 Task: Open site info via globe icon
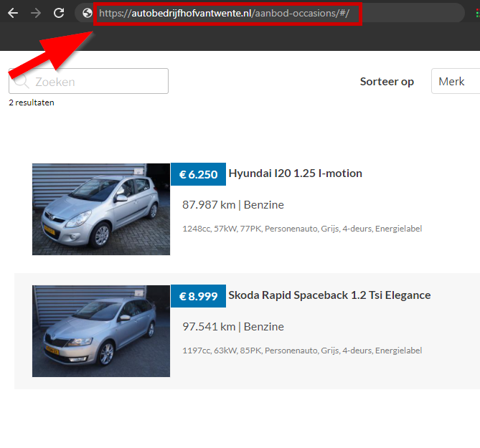pyautogui.click(x=87, y=13)
